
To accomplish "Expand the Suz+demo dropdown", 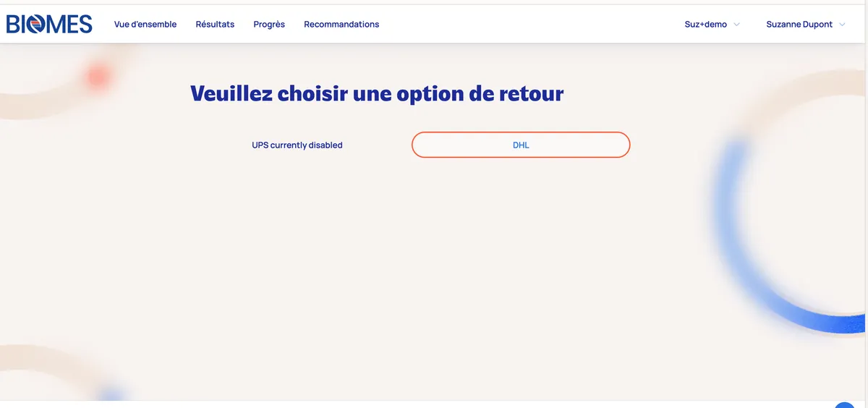I will coord(706,25).
